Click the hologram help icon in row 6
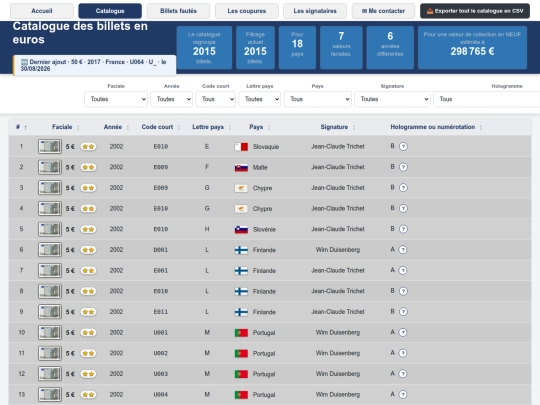The width and height of the screenshot is (540, 405). (x=403, y=250)
